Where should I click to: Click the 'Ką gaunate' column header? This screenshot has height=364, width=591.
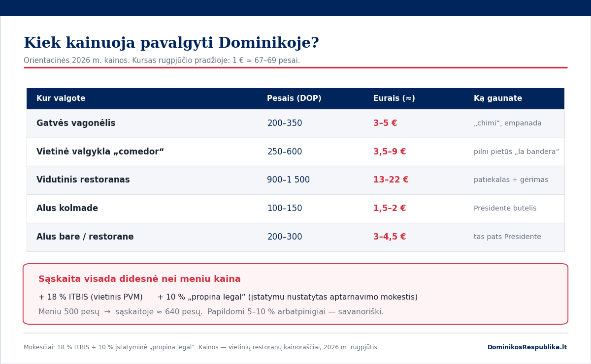click(x=498, y=98)
